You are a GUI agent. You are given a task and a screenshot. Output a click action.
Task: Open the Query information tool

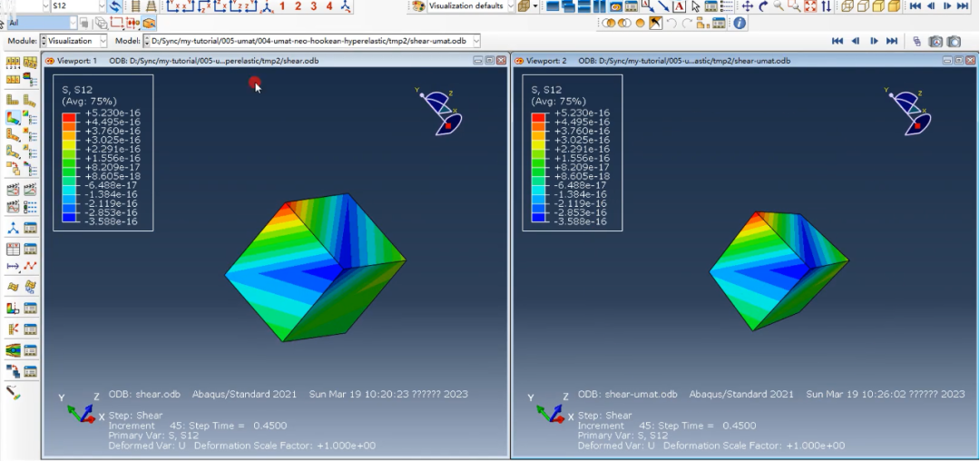click(740, 23)
